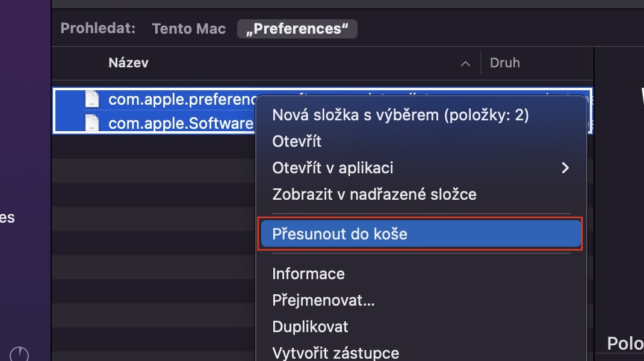The width and height of the screenshot is (644, 361).
Task: Select the Přejmenovat... menu option
Action: (x=323, y=300)
